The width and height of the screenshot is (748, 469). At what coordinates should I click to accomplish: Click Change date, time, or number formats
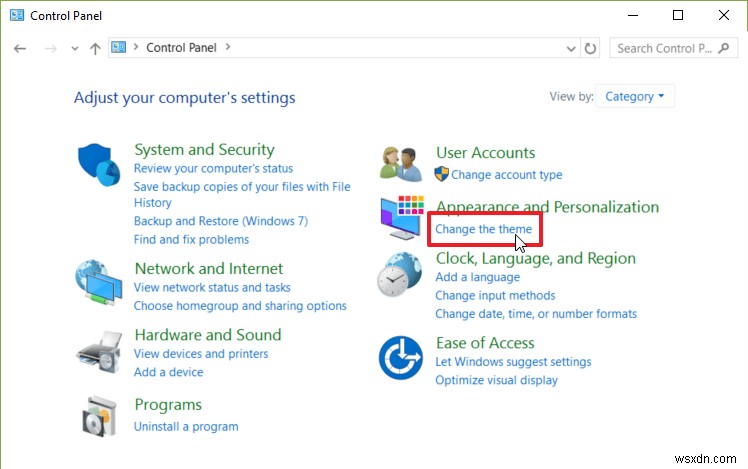click(x=536, y=314)
